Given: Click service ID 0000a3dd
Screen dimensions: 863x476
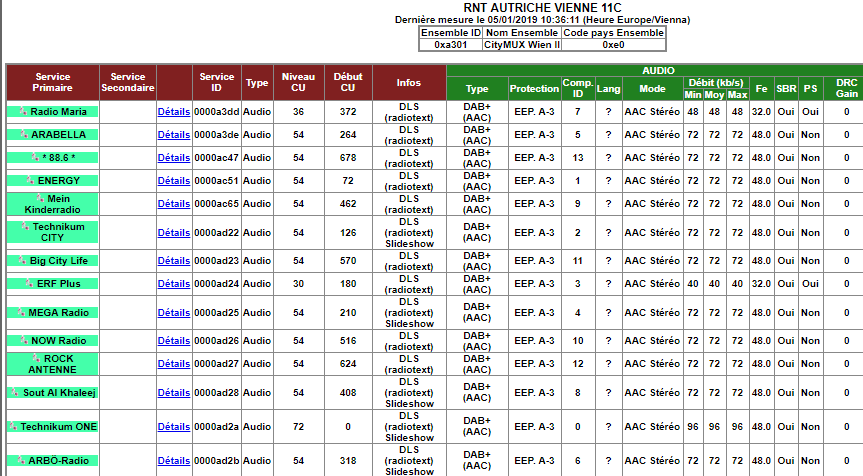Looking at the screenshot, I should (x=217, y=112).
